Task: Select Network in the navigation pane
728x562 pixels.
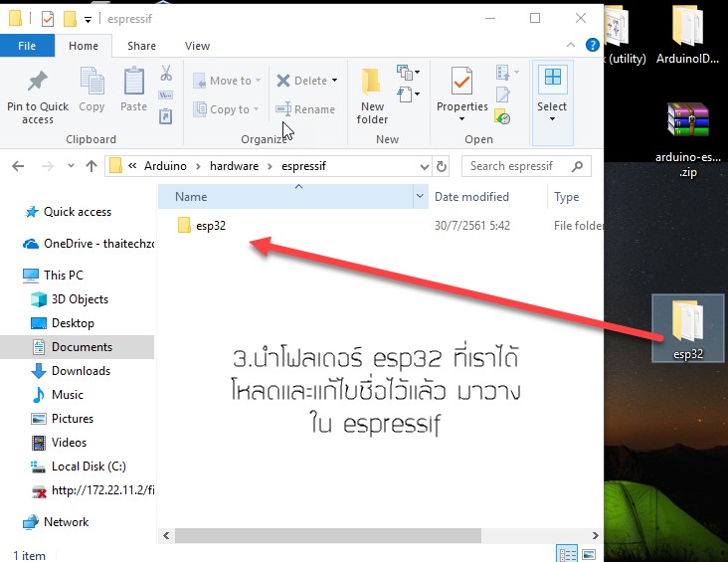Action: (x=56, y=521)
